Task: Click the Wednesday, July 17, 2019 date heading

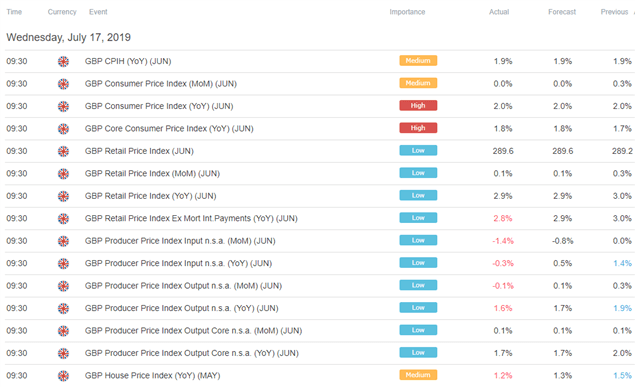Action: [68, 37]
